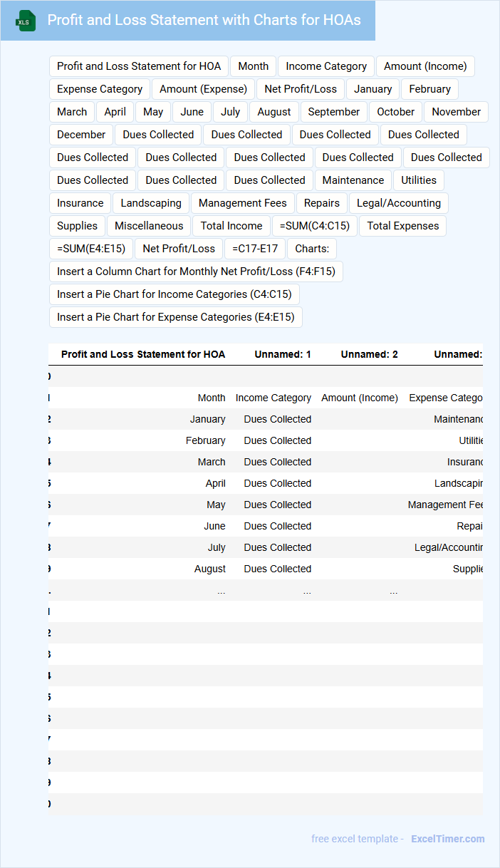Screen dimensions: 500x868
Task: Click the 'Repairs' tag
Action: pyautogui.click(x=322, y=203)
